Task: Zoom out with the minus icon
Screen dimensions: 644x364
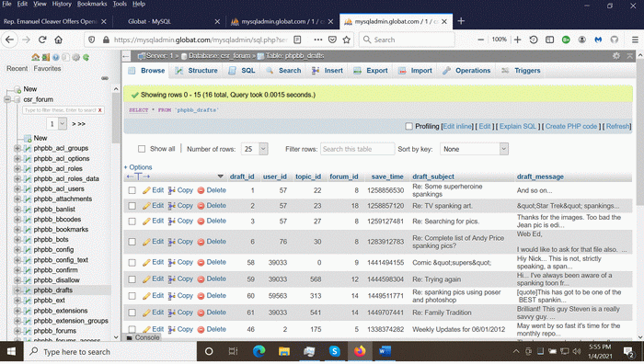Action: 480,40
